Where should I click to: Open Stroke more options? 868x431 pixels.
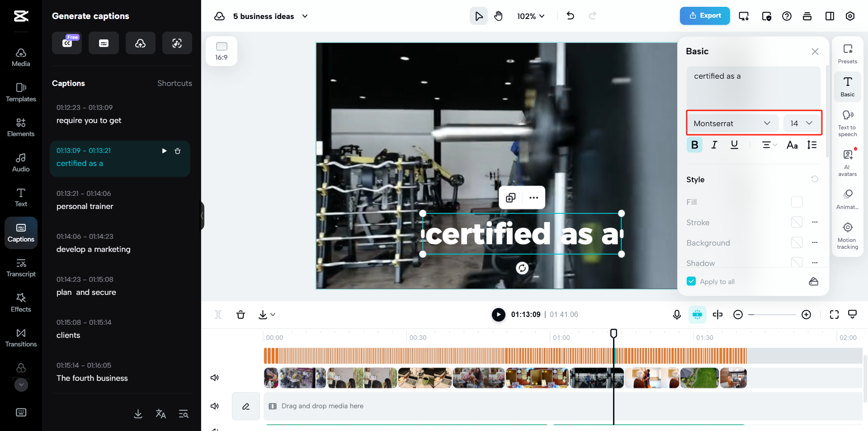815,222
